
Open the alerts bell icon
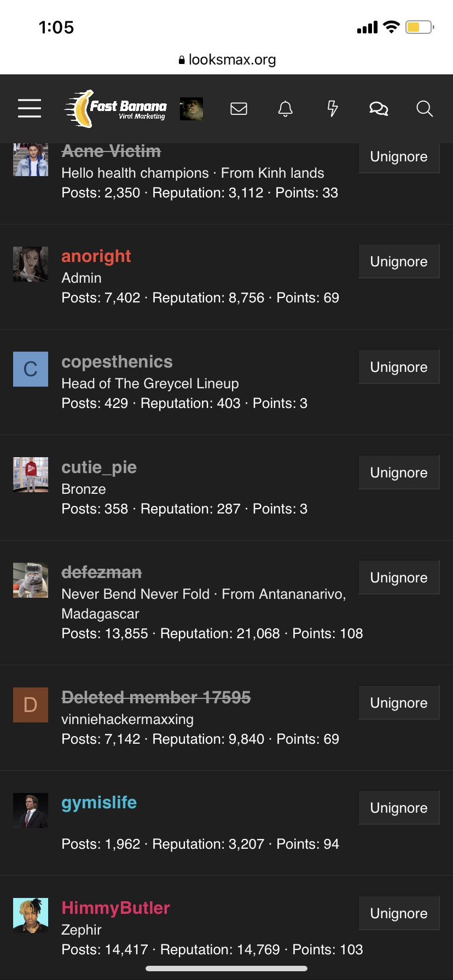coord(286,109)
